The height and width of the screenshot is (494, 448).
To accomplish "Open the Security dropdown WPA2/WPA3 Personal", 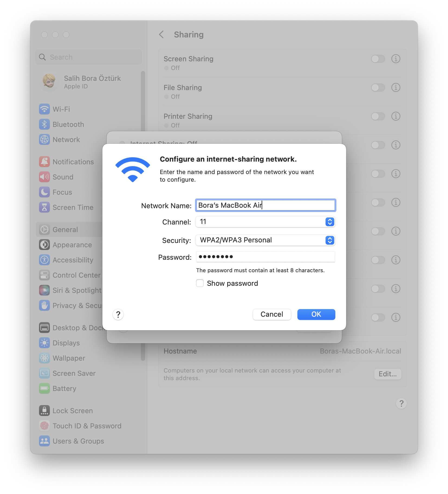I will tap(265, 240).
